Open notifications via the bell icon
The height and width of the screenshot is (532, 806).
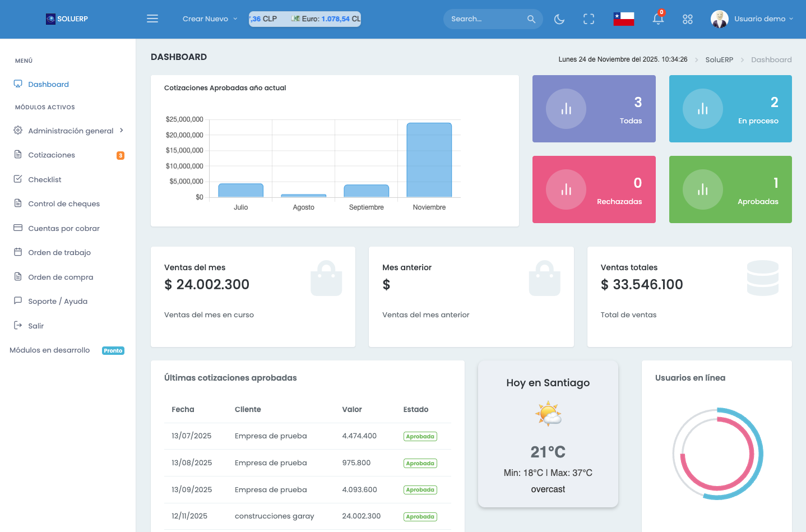pyautogui.click(x=657, y=18)
